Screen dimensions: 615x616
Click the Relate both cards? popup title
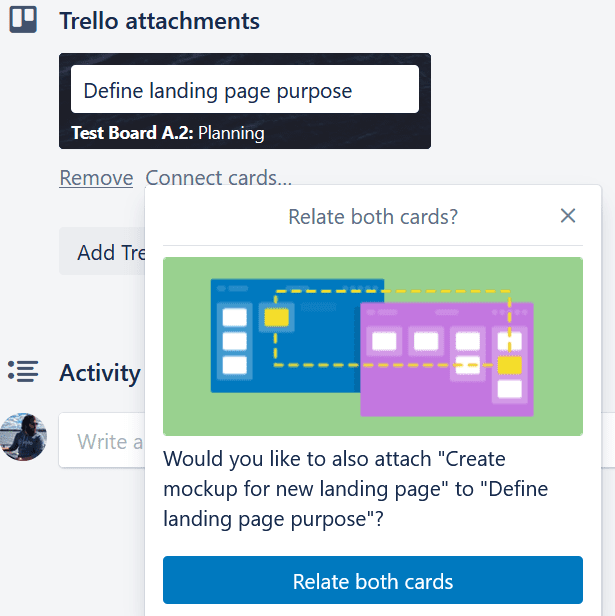click(373, 216)
